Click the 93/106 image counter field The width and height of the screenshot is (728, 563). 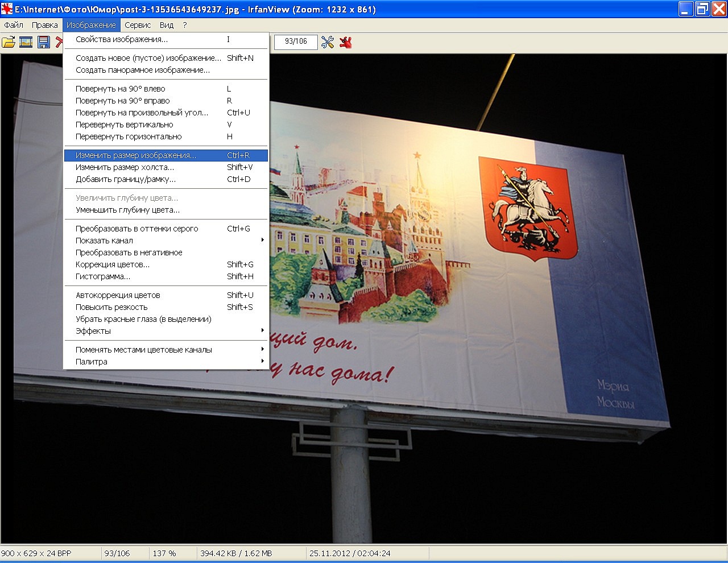[x=296, y=42]
